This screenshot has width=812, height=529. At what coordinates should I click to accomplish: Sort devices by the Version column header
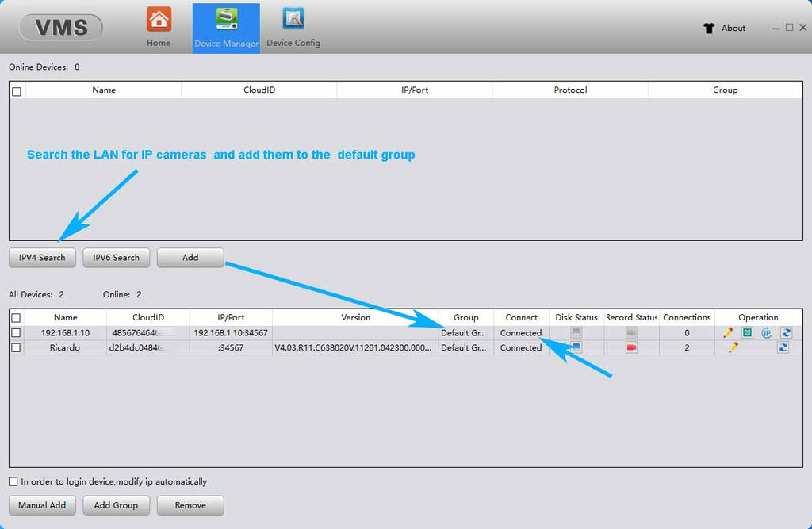point(355,317)
